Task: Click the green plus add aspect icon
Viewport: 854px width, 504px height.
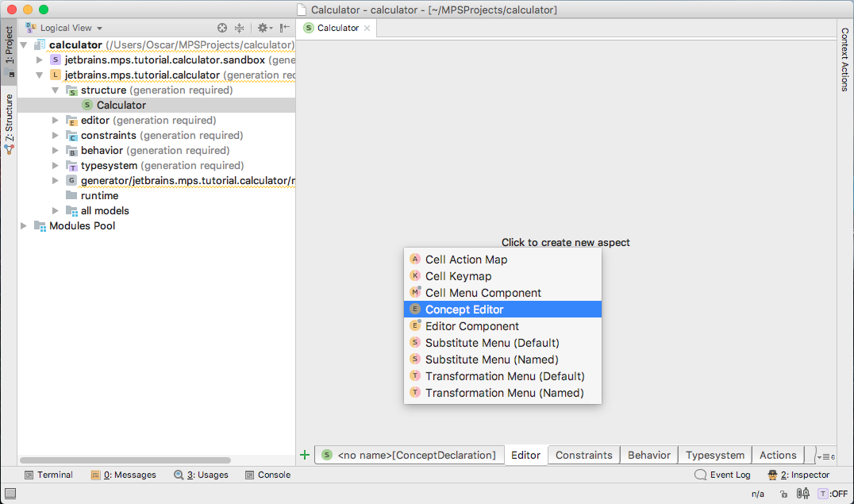Action: [305, 455]
